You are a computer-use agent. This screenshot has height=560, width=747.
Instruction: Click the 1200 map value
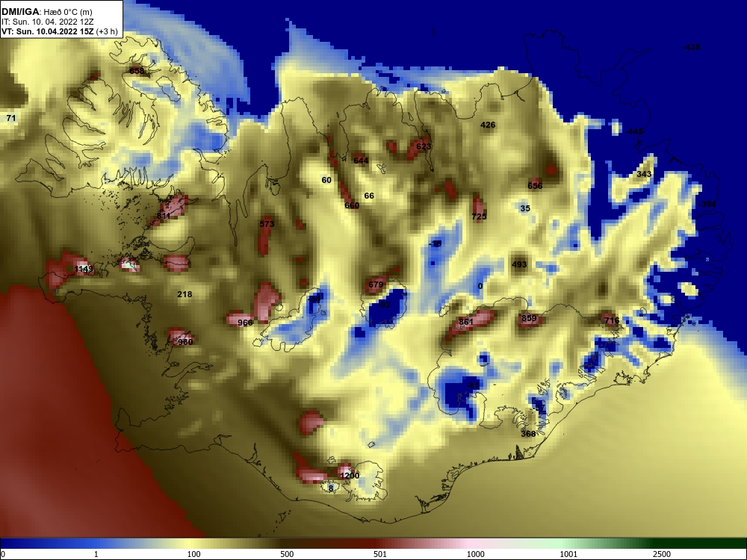click(349, 475)
